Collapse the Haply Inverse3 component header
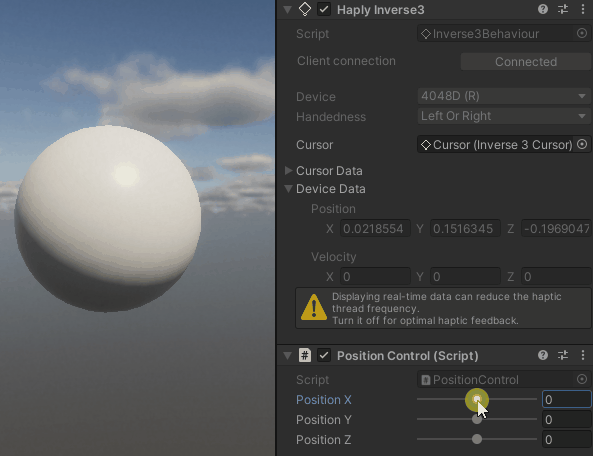593x456 pixels. (287, 9)
